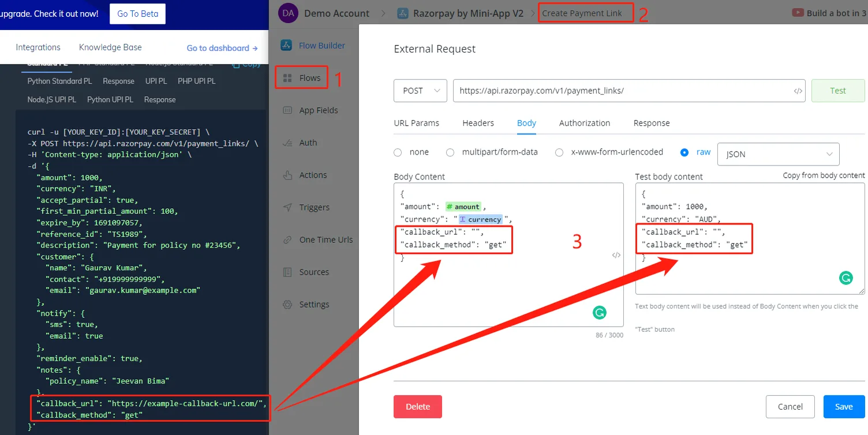Open the POST request method dropdown

pyautogui.click(x=420, y=91)
